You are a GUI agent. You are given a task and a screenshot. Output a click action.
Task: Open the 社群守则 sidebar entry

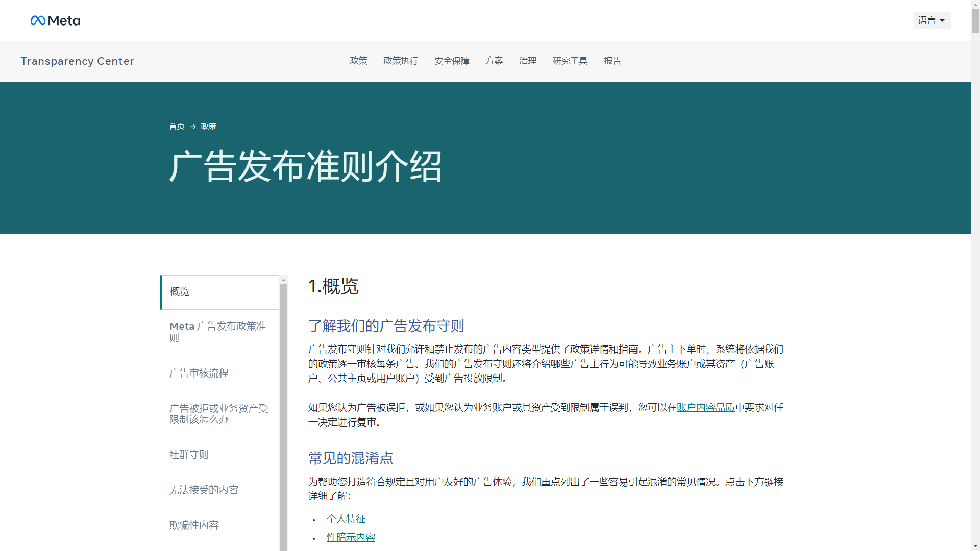(188, 455)
